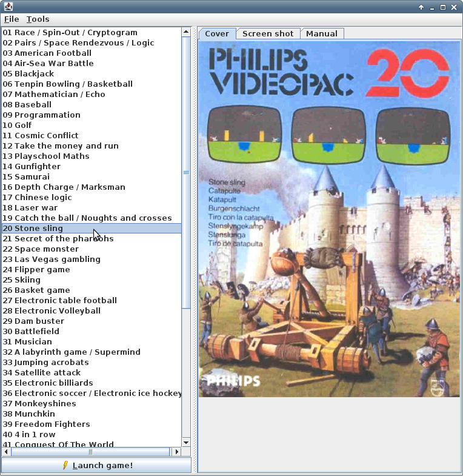463x476 pixels.
Task: Click the horizontal scrollbar right arrow
Action: [x=177, y=452]
